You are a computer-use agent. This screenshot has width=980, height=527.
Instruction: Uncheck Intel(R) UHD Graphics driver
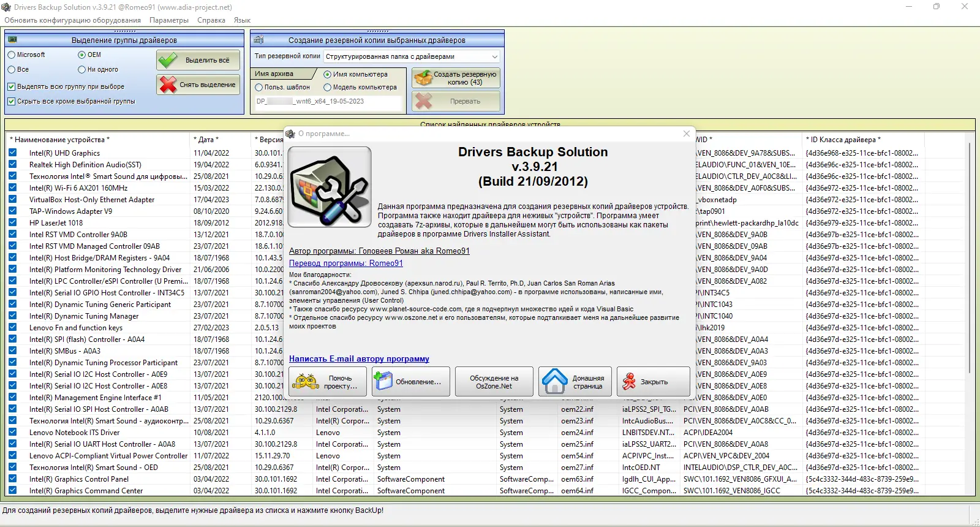(13, 153)
